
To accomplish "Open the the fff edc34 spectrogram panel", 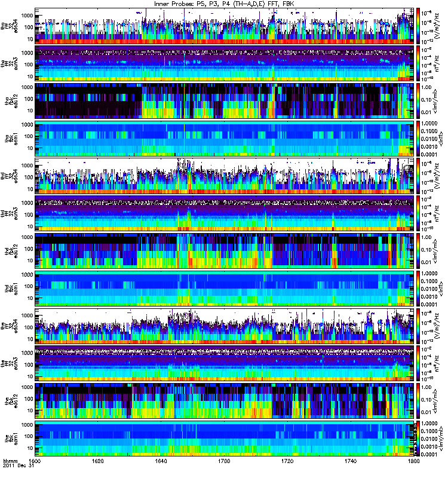I will (225, 326).
